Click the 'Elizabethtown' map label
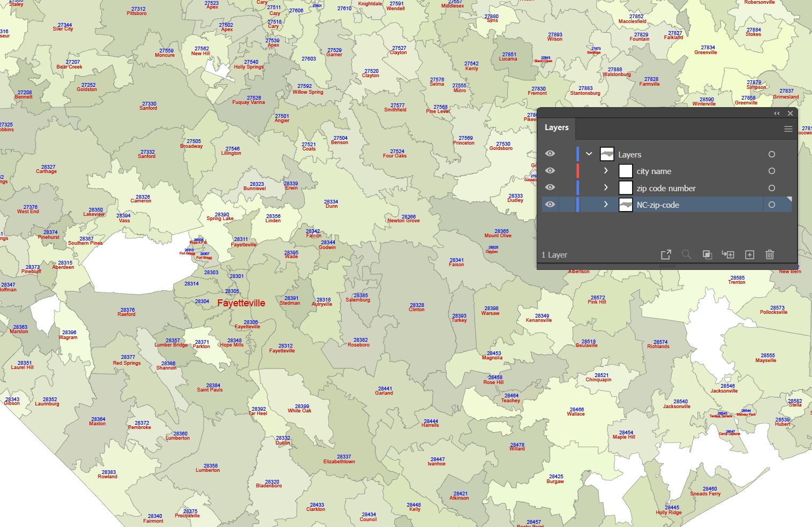This screenshot has height=527, width=812. pos(339,462)
